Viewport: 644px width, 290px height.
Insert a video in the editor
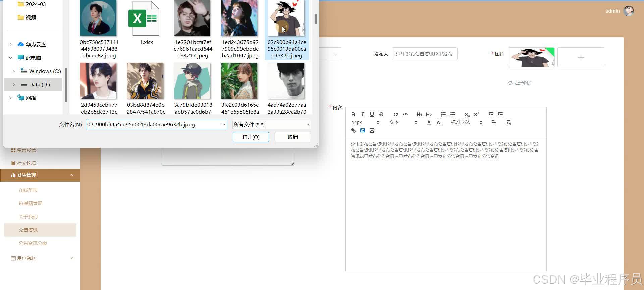372,130
